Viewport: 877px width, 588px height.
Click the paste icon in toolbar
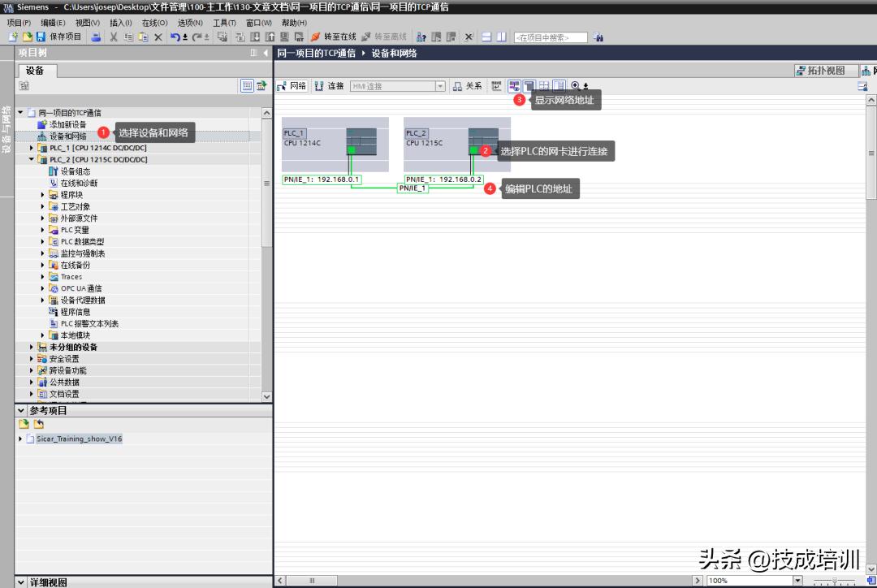[x=143, y=37]
